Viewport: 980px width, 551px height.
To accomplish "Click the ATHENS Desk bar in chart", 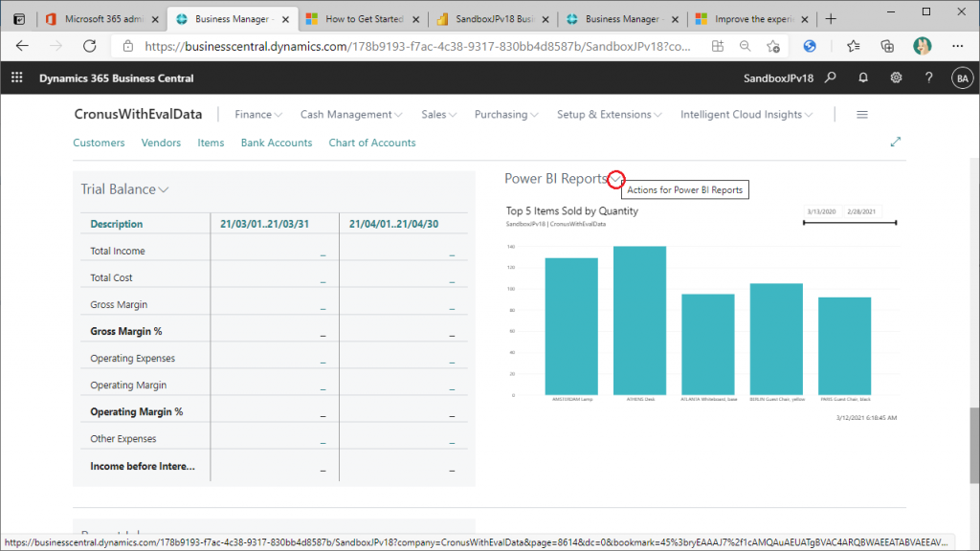I will [x=639, y=320].
